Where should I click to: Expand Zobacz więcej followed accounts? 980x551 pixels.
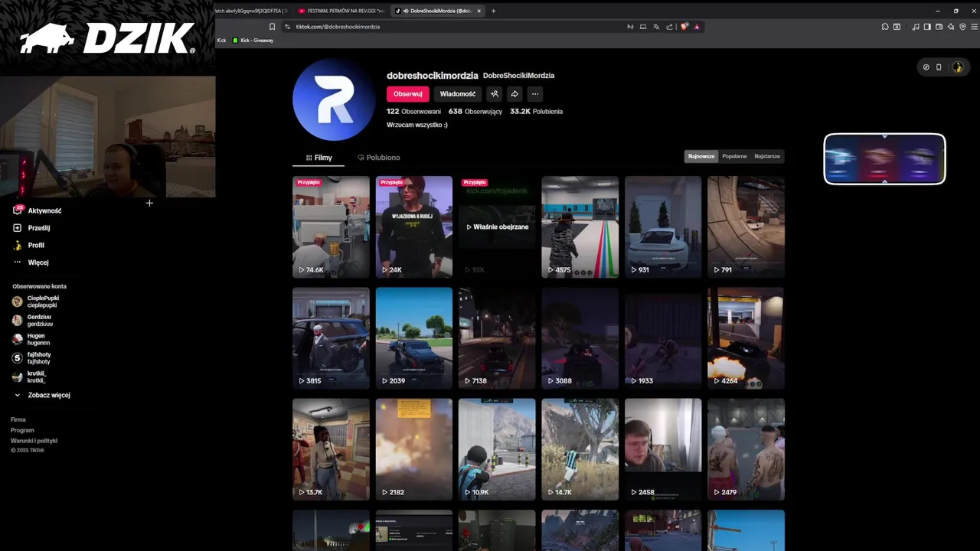[x=42, y=396]
